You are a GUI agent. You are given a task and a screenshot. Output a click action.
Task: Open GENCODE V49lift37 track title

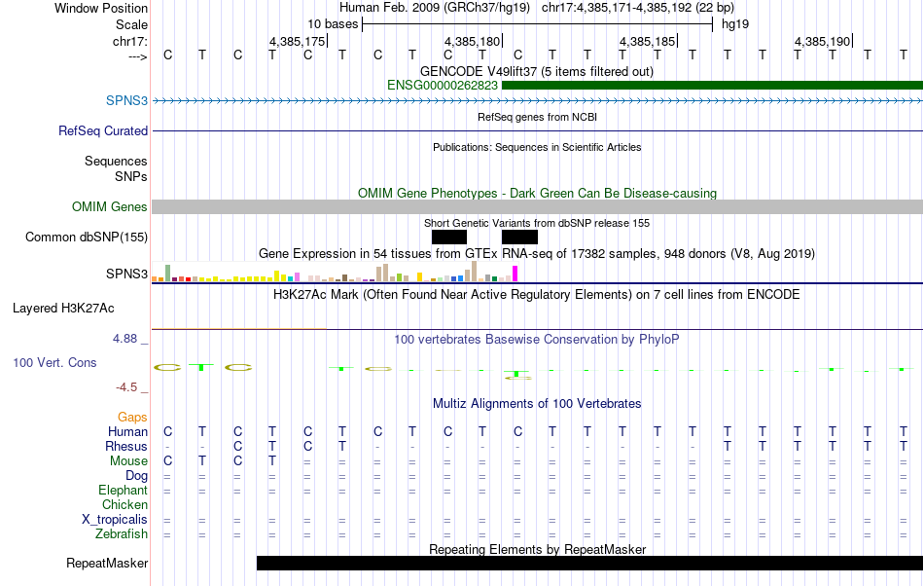[536, 71]
